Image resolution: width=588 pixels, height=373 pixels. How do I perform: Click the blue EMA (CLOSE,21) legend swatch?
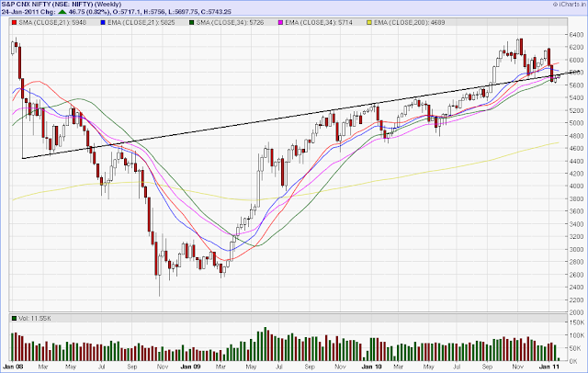tap(103, 22)
